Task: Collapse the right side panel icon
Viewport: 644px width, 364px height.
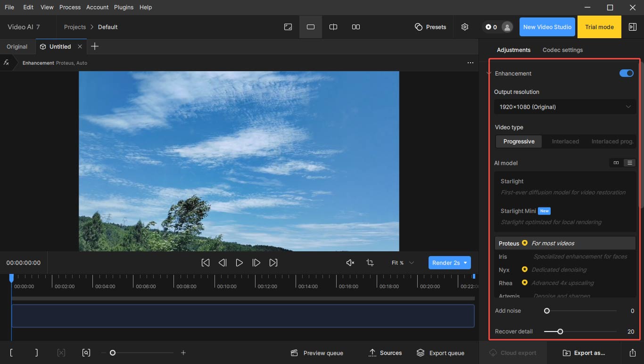Action: tap(633, 27)
